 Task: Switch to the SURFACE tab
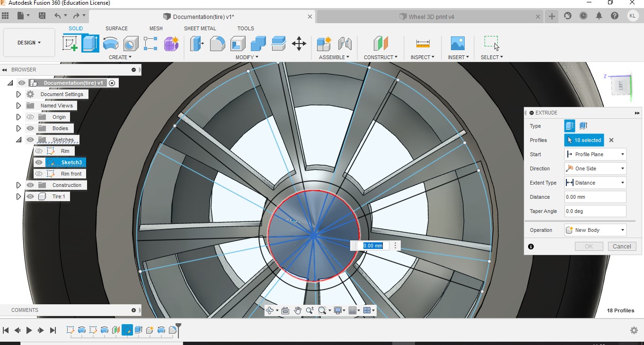tap(116, 28)
